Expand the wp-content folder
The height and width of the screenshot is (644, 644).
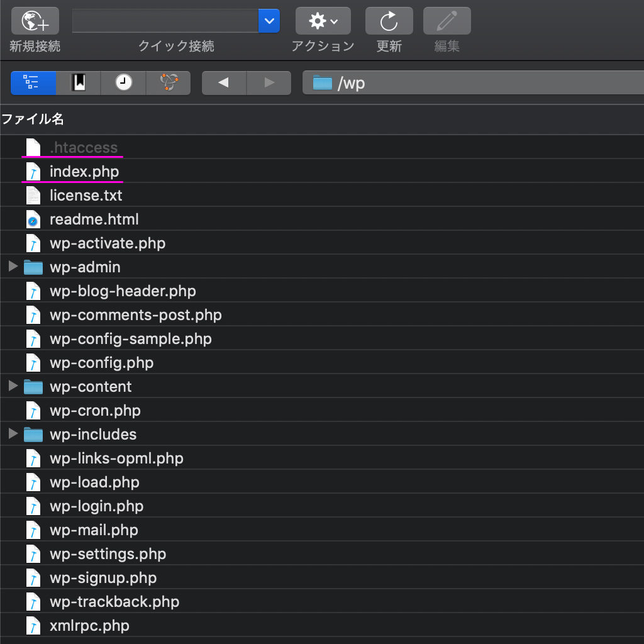[13, 386]
